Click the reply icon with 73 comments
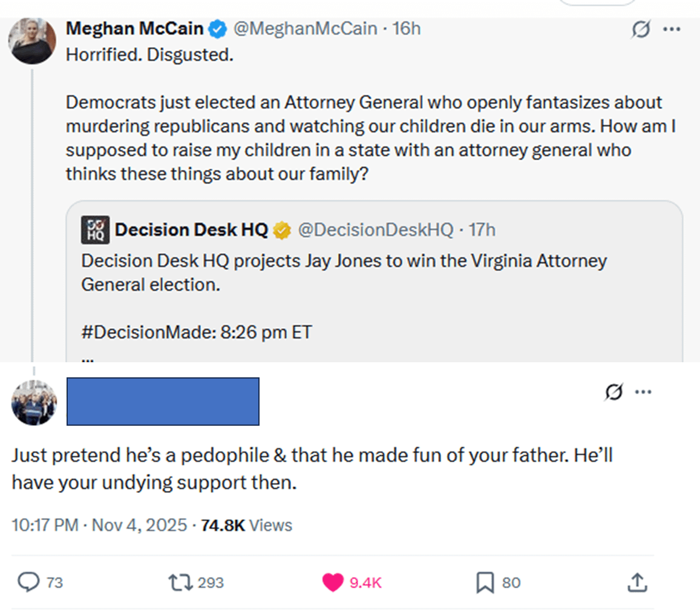700x615 pixels. pos(28,582)
